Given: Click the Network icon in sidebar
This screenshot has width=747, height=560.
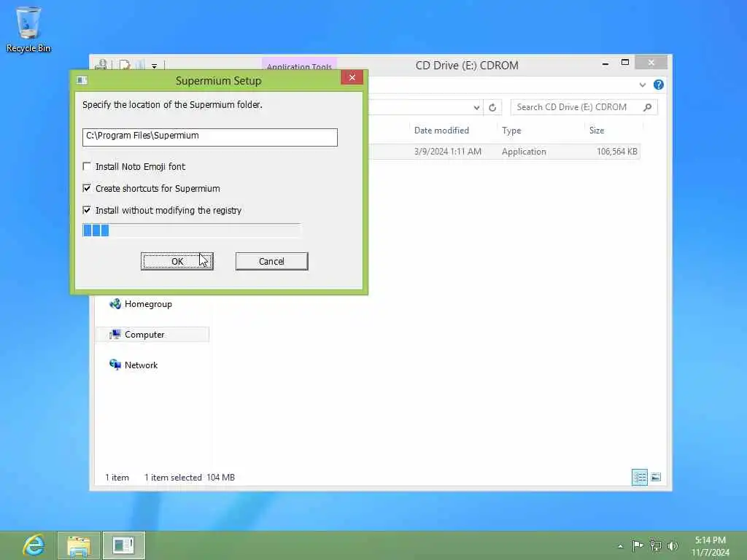Looking at the screenshot, I should pos(115,365).
